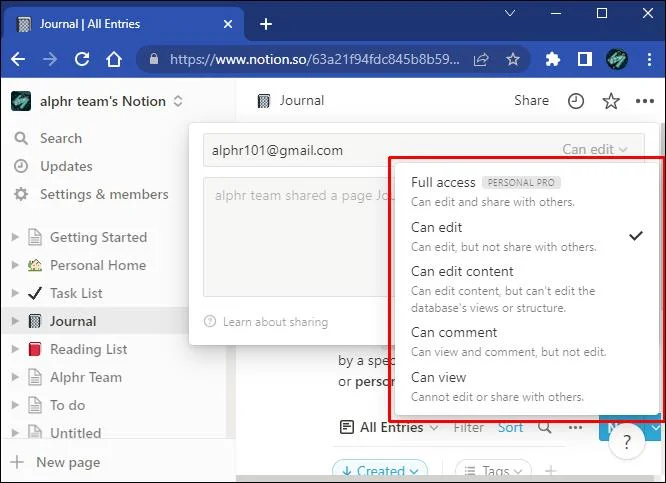The height and width of the screenshot is (483, 666).
Task: Expand the Personal Home page toggle
Action: (x=15, y=265)
